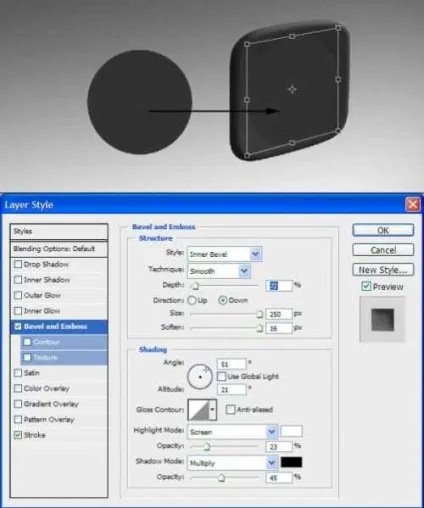Click the Depth percentage input field
Viewport: 424px width, 508px height.
click(279, 286)
